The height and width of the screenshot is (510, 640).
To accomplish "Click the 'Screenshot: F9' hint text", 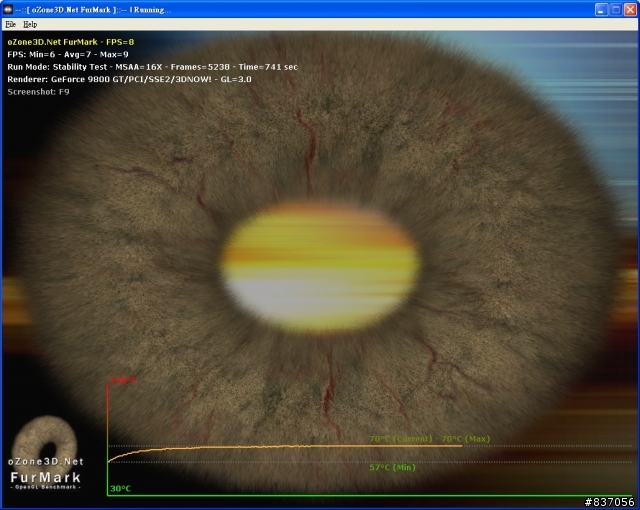I will coord(38,92).
